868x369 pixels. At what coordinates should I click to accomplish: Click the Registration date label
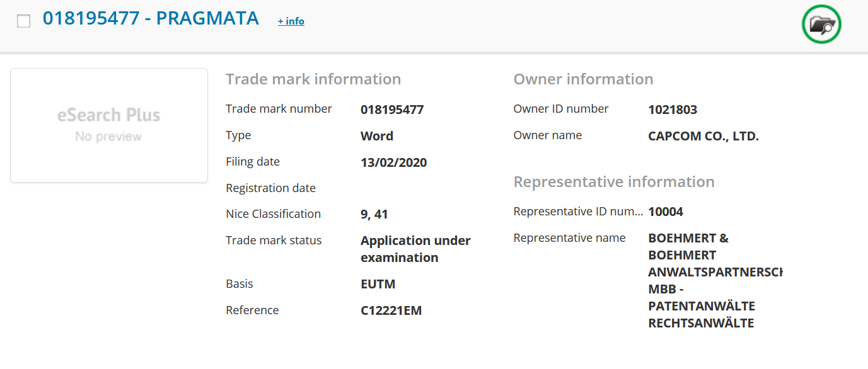click(271, 188)
